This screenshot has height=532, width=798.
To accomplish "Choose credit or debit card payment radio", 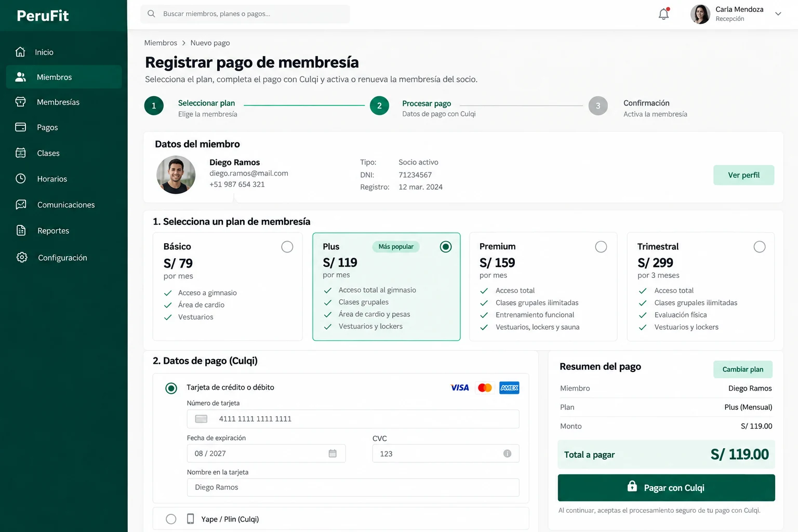I will (171, 388).
